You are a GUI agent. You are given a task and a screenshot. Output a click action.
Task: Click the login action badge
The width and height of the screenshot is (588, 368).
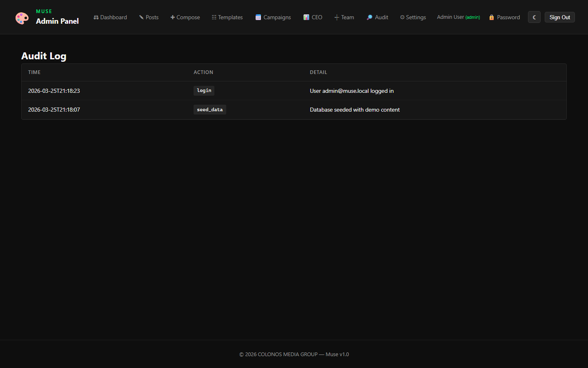click(x=204, y=91)
